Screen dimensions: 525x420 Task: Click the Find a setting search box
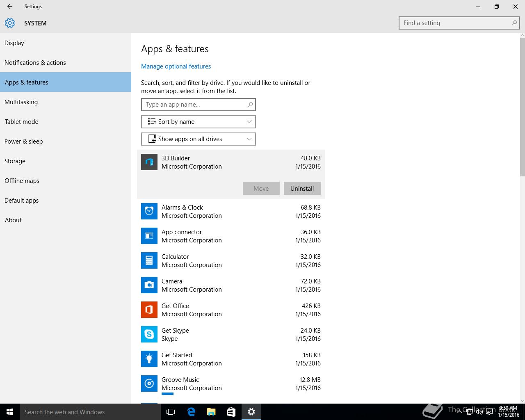coord(459,23)
